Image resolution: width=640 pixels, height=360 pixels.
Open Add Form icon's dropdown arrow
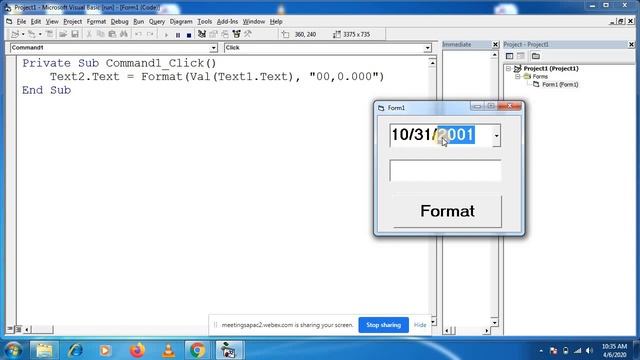click(40, 34)
